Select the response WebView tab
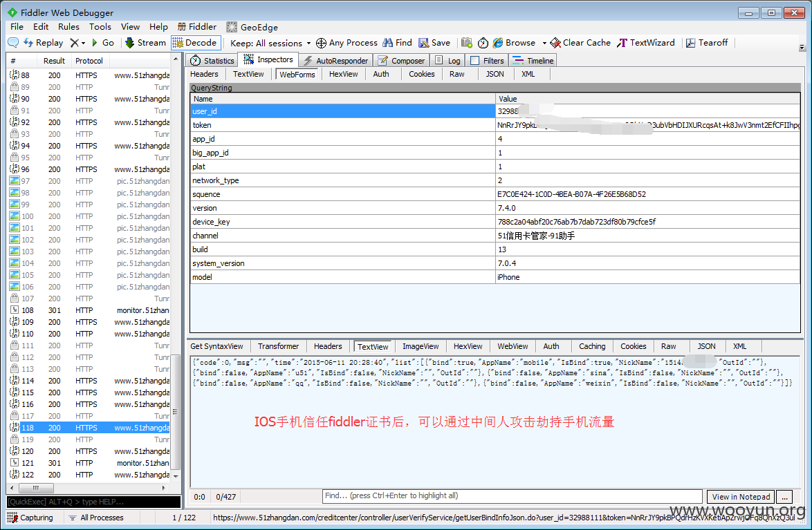The width and height of the screenshot is (812, 530). click(x=513, y=346)
